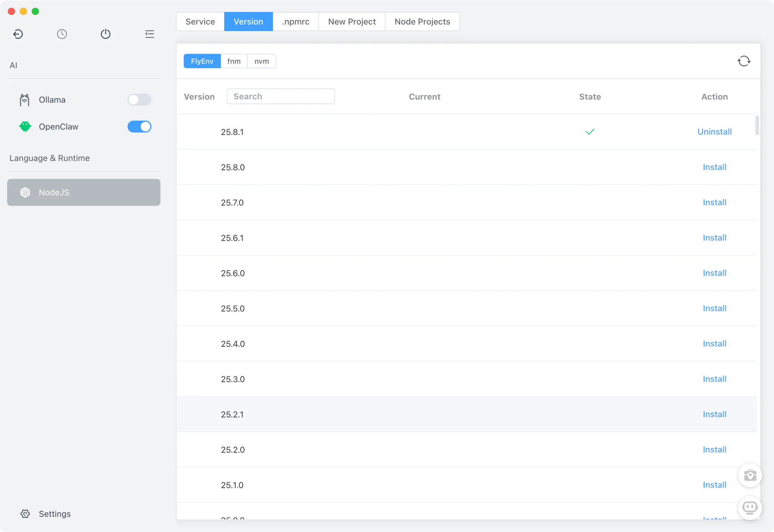The width and height of the screenshot is (774, 532).
Task: Click the refresh versions icon
Action: click(744, 61)
